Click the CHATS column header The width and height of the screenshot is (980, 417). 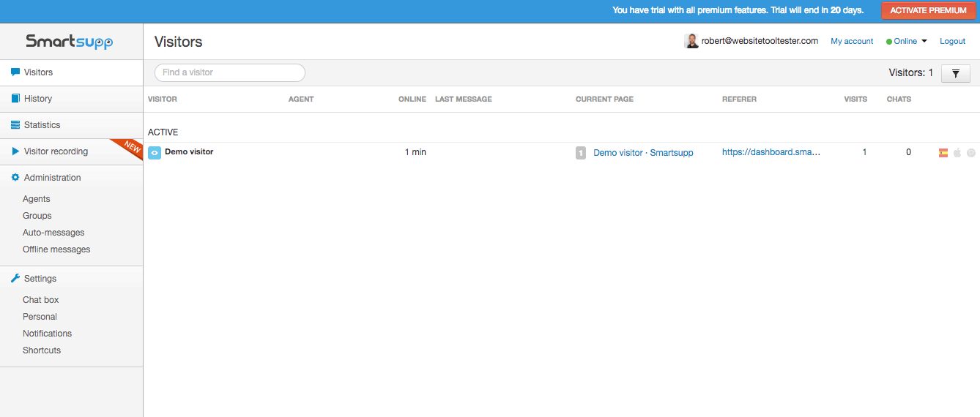click(x=899, y=99)
